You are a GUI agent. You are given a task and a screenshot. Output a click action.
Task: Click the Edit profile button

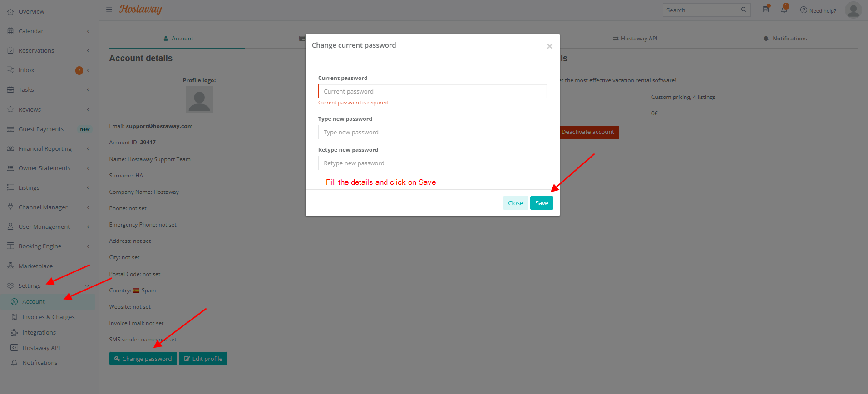click(x=203, y=359)
